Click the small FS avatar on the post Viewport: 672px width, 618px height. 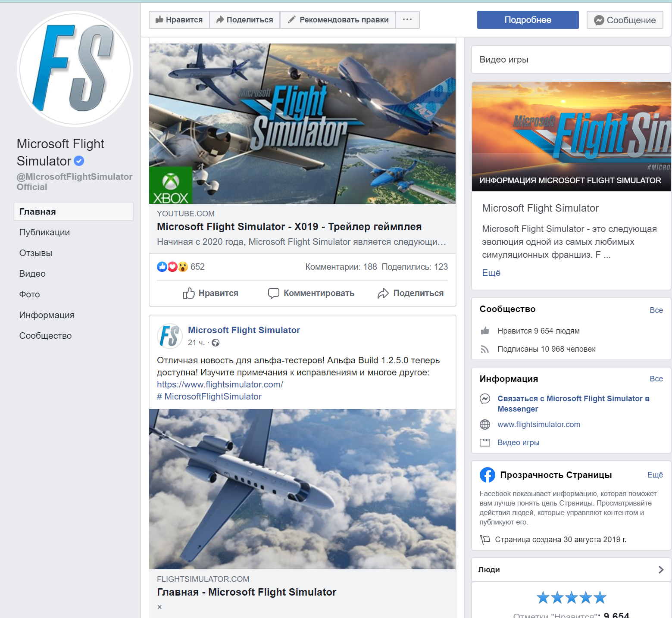coord(170,336)
